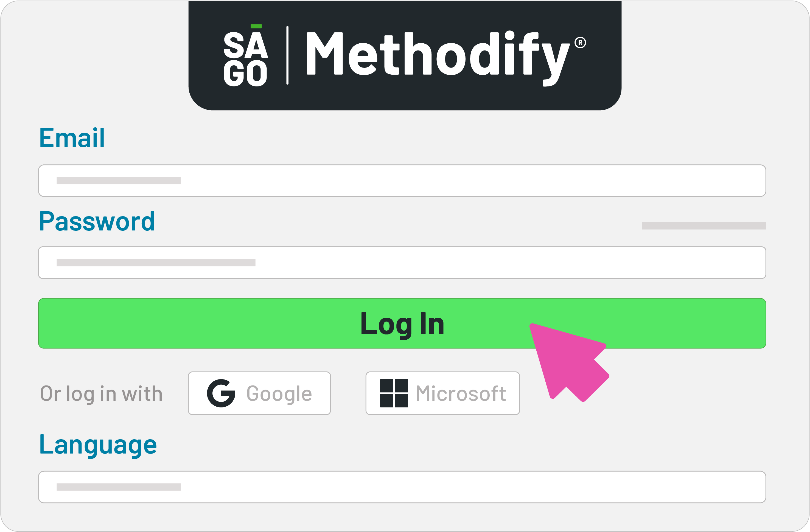Click the "Or log in with" text
Viewport: 810px width, 532px height.
pos(101,394)
